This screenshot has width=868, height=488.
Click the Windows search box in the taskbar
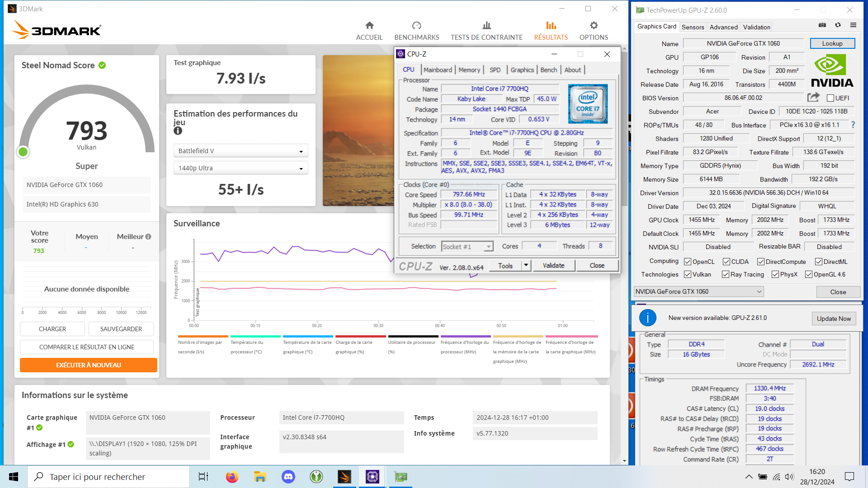pyautogui.click(x=108, y=477)
